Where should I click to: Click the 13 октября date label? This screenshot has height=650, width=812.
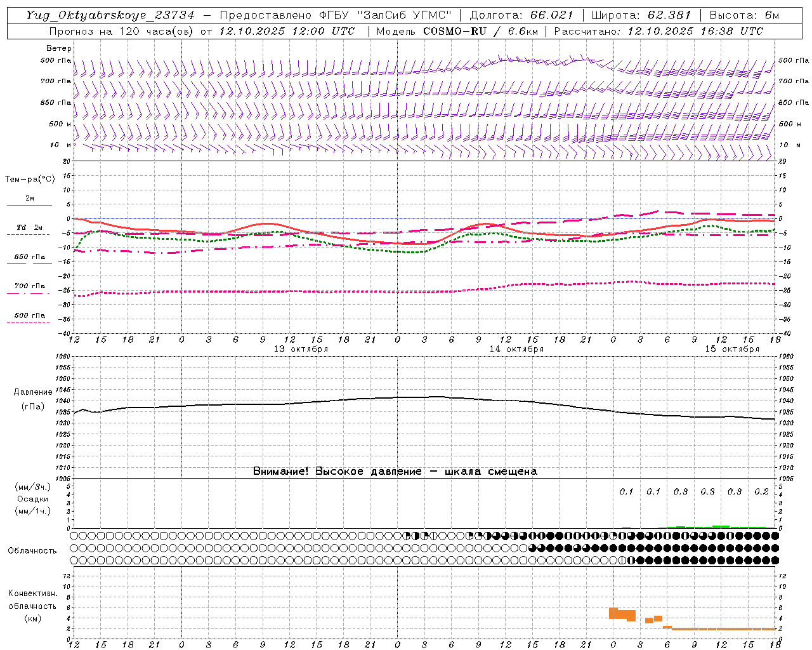301,349
